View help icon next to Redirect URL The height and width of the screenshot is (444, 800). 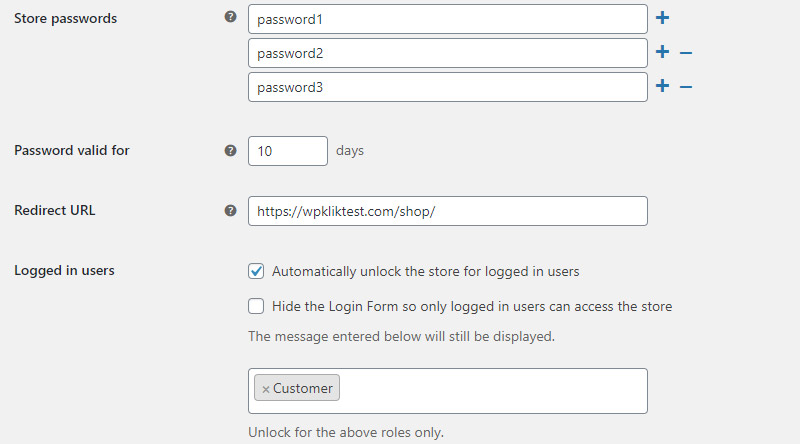tap(231, 211)
